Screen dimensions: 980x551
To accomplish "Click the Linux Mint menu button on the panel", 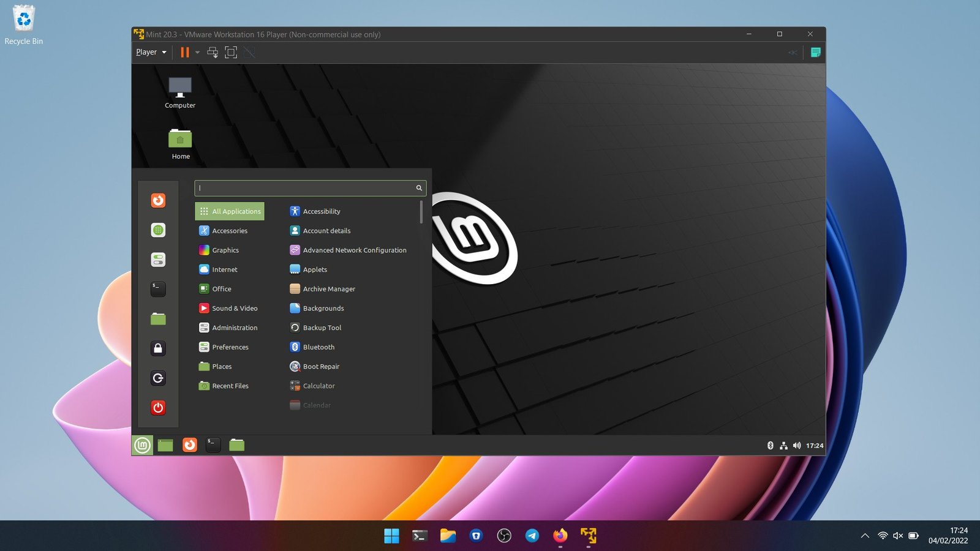I will pyautogui.click(x=142, y=445).
